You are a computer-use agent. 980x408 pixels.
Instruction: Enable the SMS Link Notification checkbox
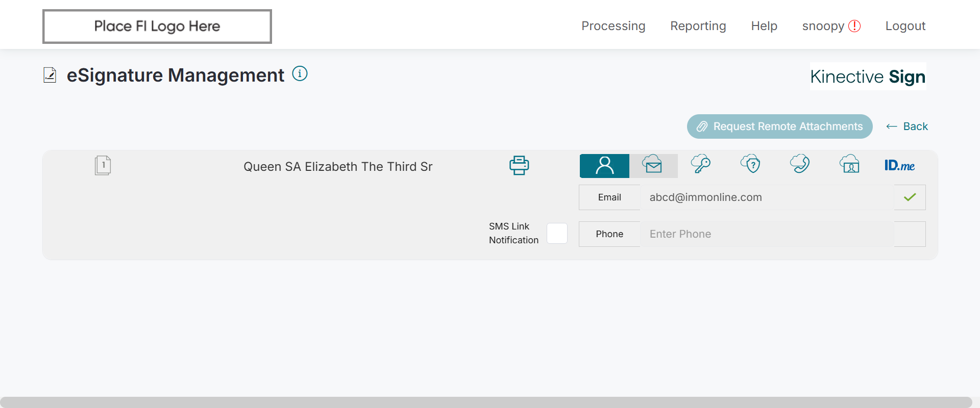tap(557, 234)
